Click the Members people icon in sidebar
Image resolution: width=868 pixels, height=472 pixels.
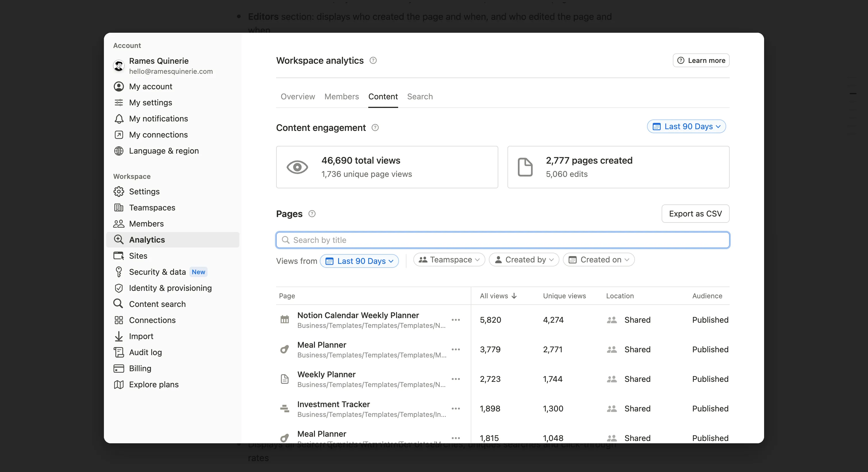tap(119, 224)
